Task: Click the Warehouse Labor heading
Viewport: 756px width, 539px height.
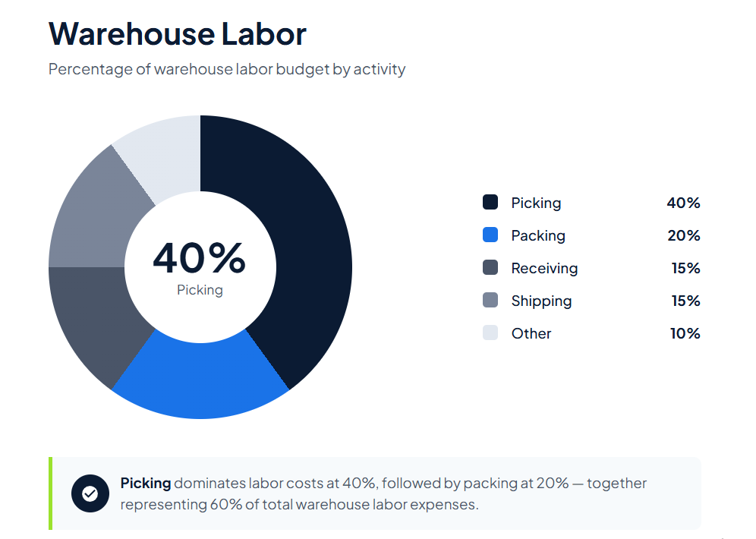Action: [x=178, y=34]
